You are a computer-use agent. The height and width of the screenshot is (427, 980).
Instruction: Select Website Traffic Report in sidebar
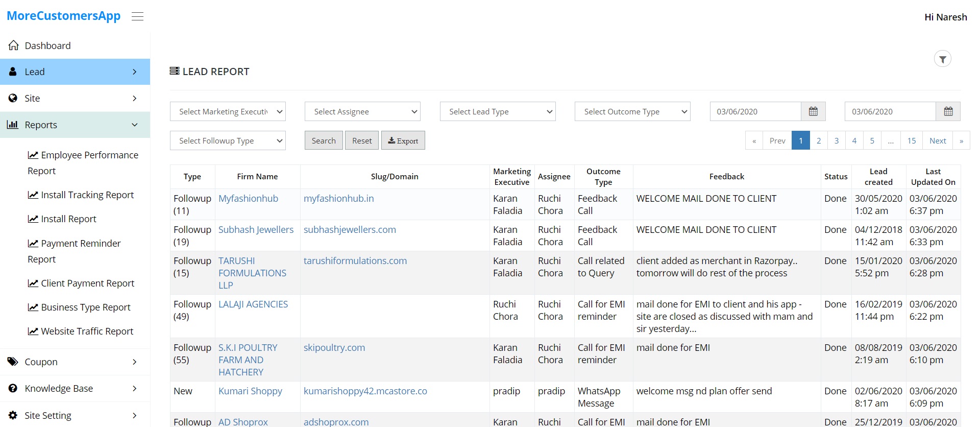[x=87, y=331]
